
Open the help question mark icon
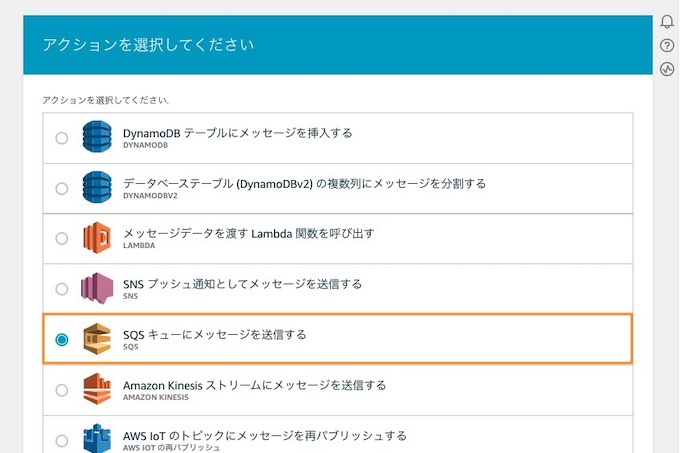pos(667,46)
